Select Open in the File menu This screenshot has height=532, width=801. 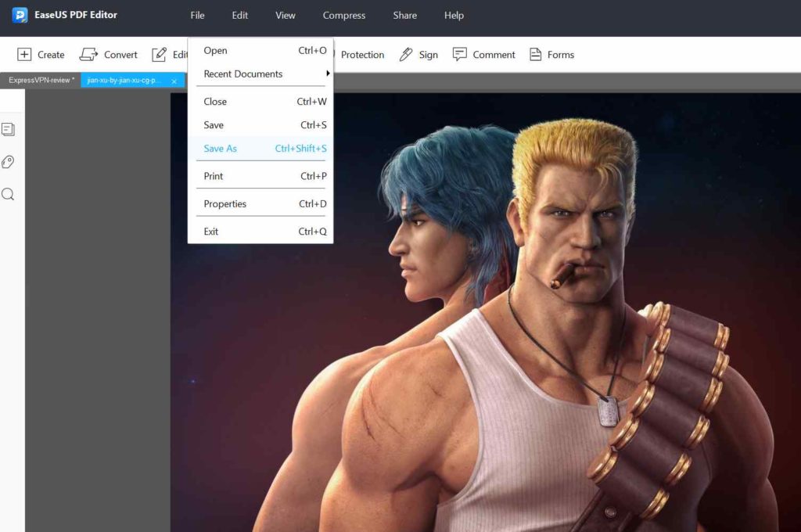tap(260, 50)
